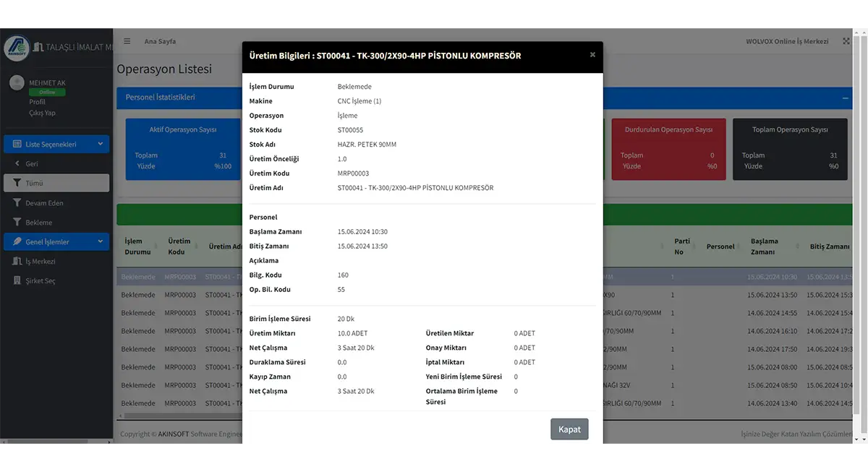This screenshot has height=472, width=868.
Task: Click the table horizontal scrollbar
Action: coord(181,416)
